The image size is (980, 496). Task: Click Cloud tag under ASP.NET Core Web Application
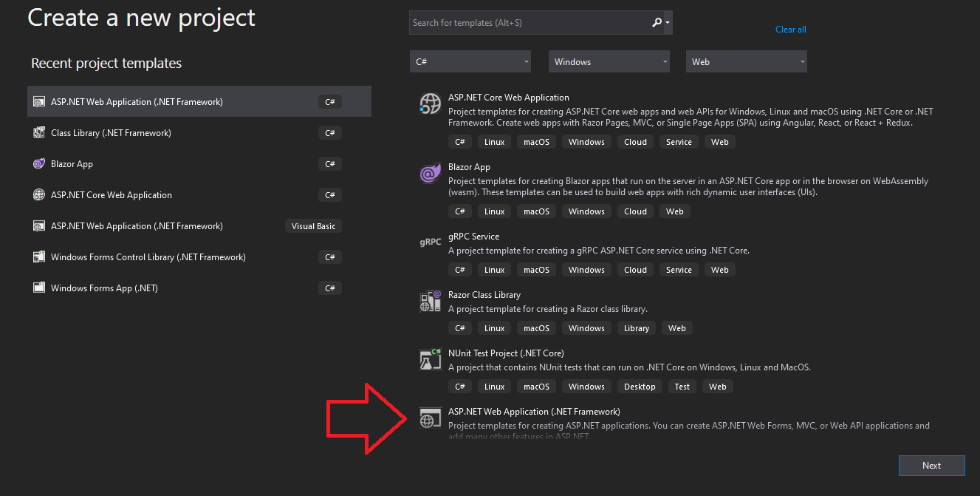(635, 142)
